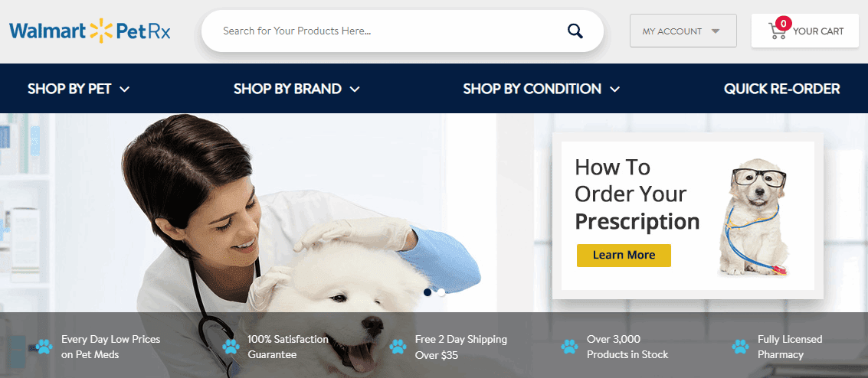Click the puppy with glasses image

[x=754, y=217]
